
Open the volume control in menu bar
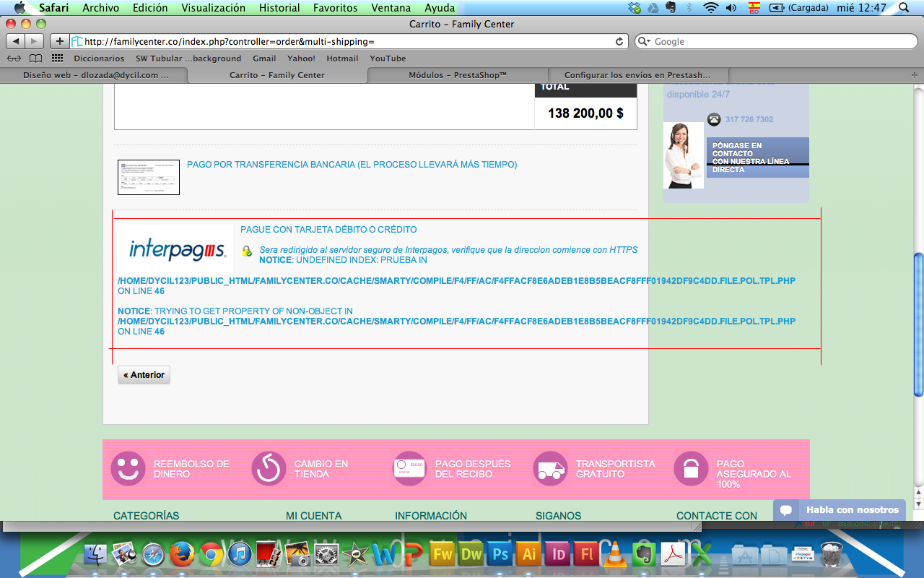(731, 8)
